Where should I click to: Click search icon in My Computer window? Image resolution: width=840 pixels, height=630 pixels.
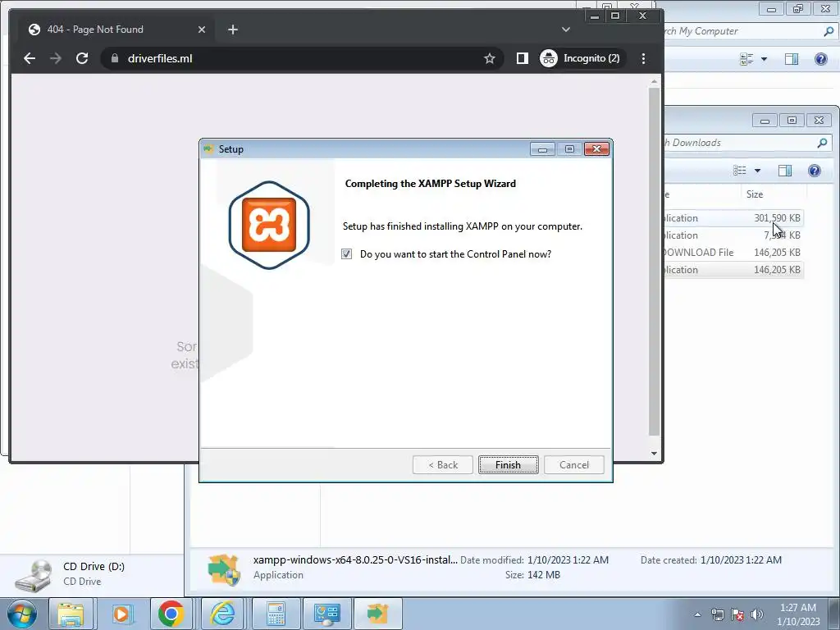[x=829, y=31]
